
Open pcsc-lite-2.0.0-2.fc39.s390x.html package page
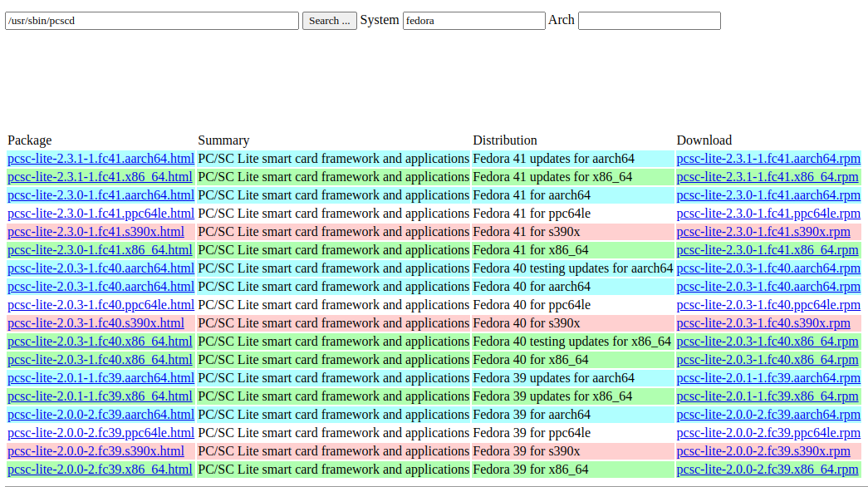coord(96,451)
